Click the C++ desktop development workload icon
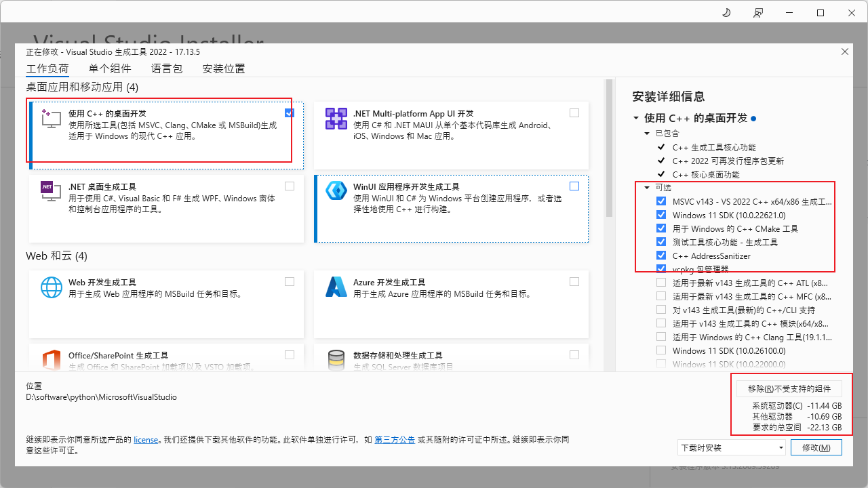The image size is (868, 488). [52, 118]
